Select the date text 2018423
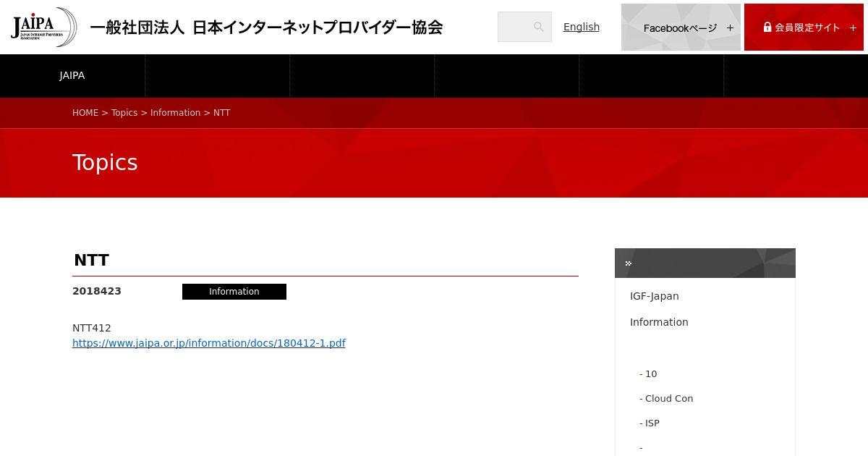 [97, 291]
